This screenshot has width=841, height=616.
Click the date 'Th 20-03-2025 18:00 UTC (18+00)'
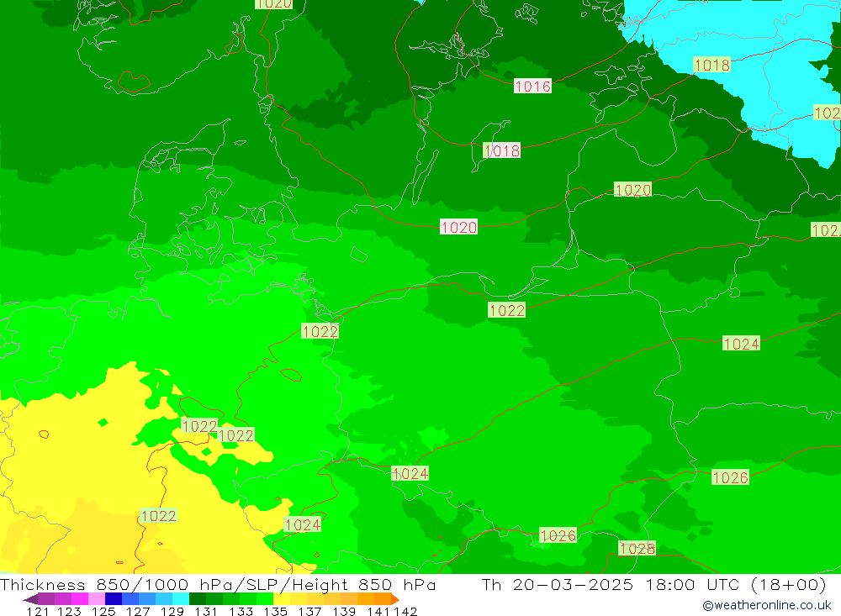pos(653,584)
